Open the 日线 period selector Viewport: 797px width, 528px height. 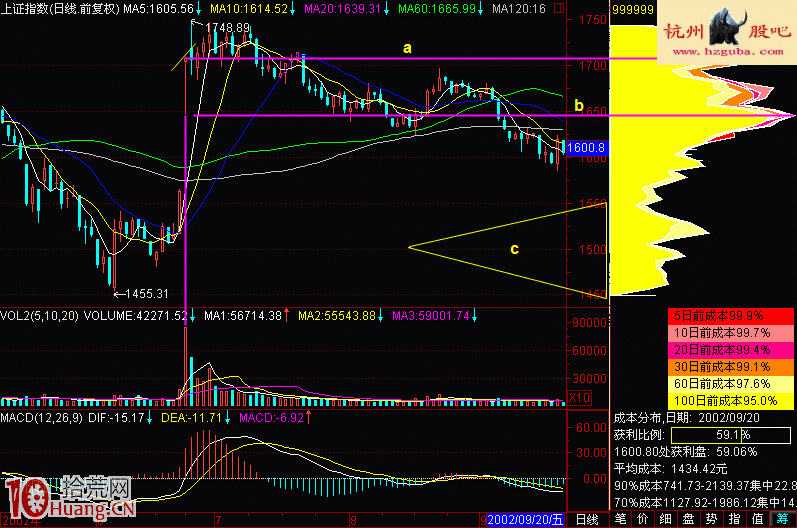tap(587, 519)
